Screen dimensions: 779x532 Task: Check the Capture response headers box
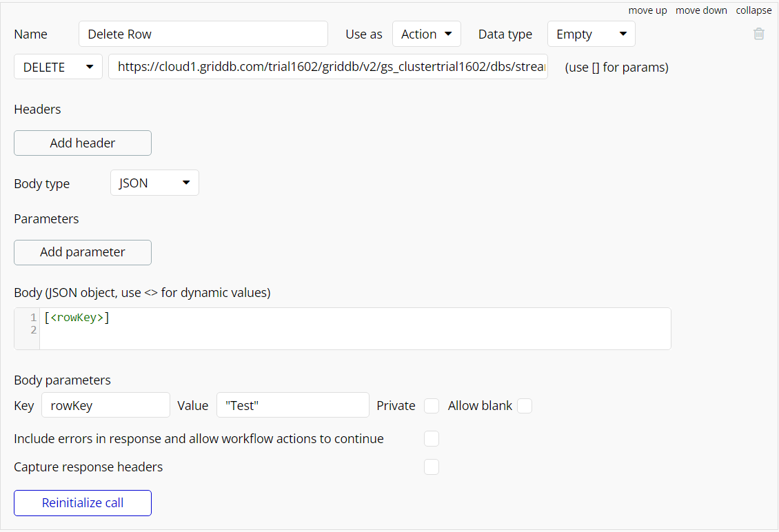click(432, 467)
